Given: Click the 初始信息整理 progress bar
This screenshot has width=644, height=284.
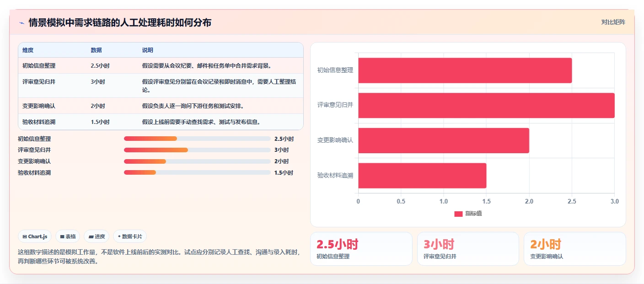Looking at the screenshot, I should click(x=197, y=139).
